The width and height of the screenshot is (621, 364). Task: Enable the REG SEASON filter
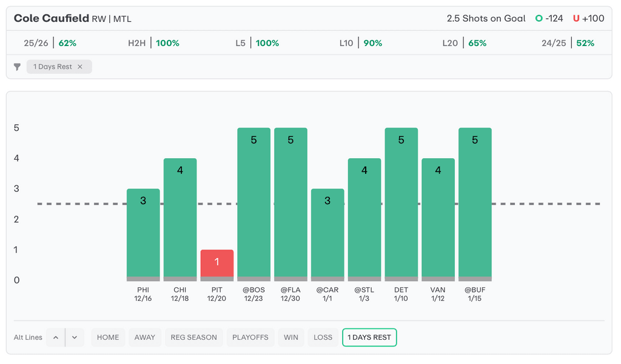click(193, 337)
